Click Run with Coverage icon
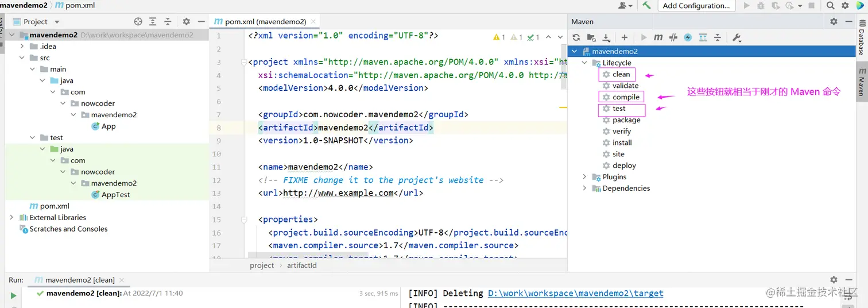 (x=775, y=5)
